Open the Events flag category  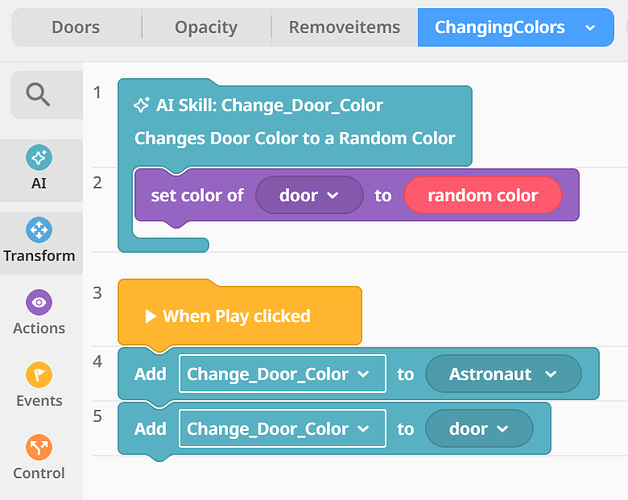pyautogui.click(x=39, y=385)
